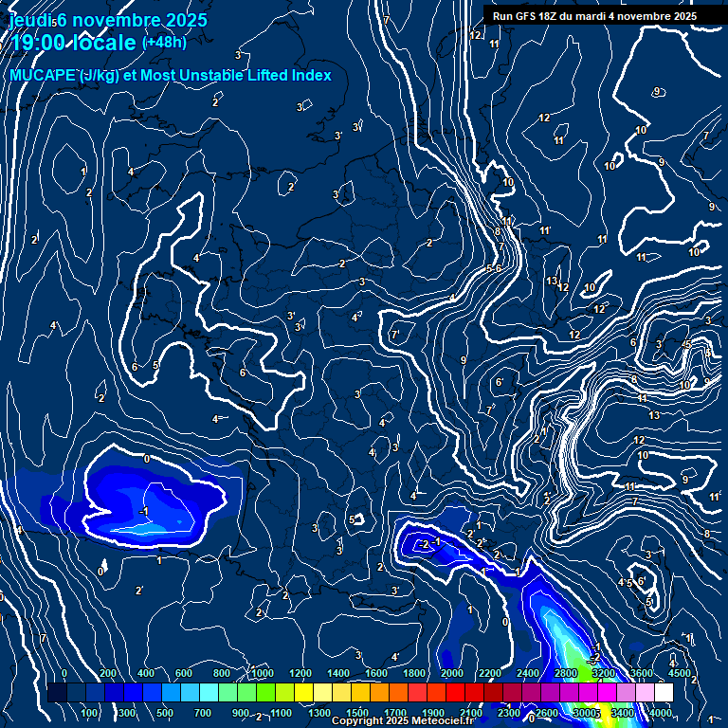The height and width of the screenshot is (728, 728).
Task: Click the '2600' label under the color scale
Action: tap(547, 713)
